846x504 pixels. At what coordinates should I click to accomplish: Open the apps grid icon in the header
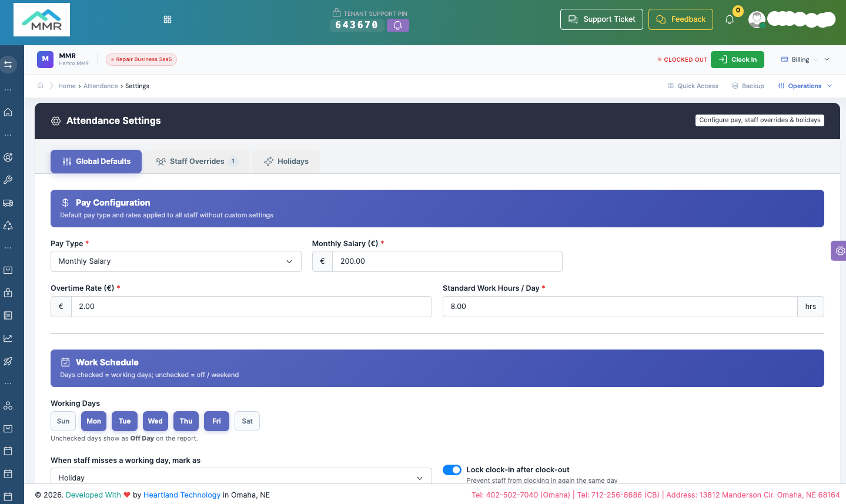point(168,19)
